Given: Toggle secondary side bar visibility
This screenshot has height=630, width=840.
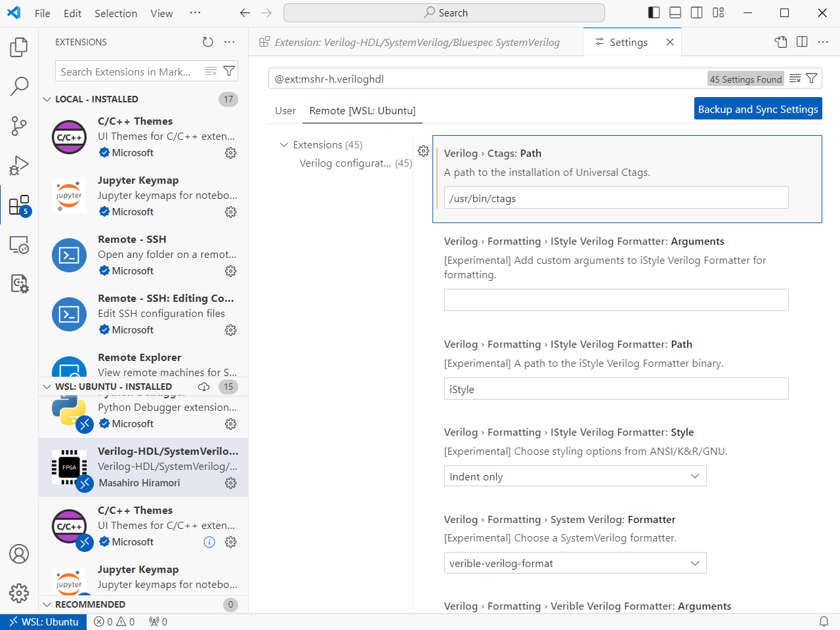Looking at the screenshot, I should pyautogui.click(x=697, y=13).
